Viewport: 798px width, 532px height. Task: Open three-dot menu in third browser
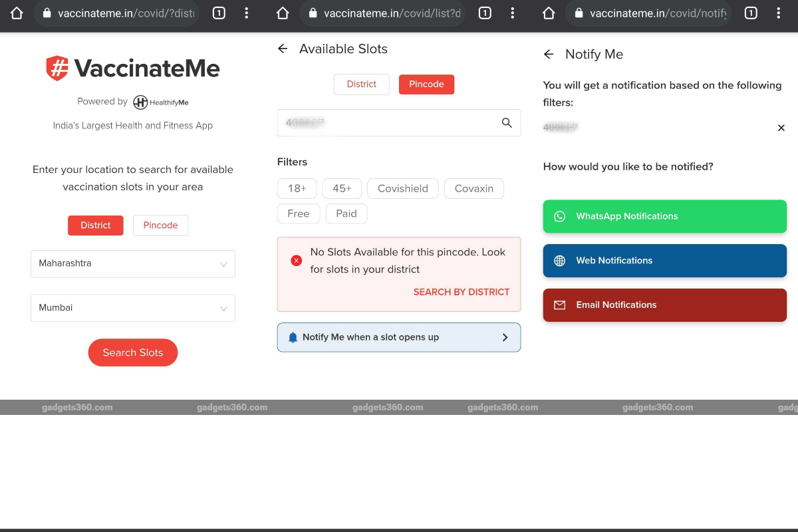pyautogui.click(x=779, y=13)
